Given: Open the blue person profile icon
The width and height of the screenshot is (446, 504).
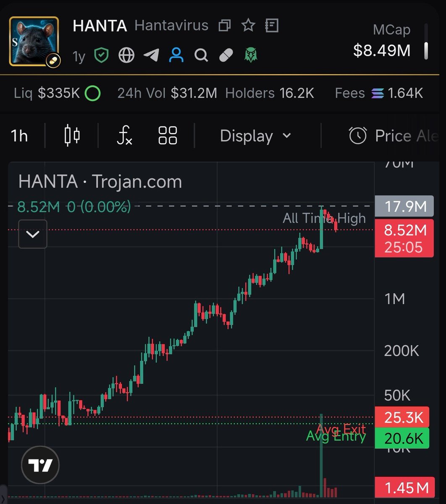Looking at the screenshot, I should [x=176, y=55].
